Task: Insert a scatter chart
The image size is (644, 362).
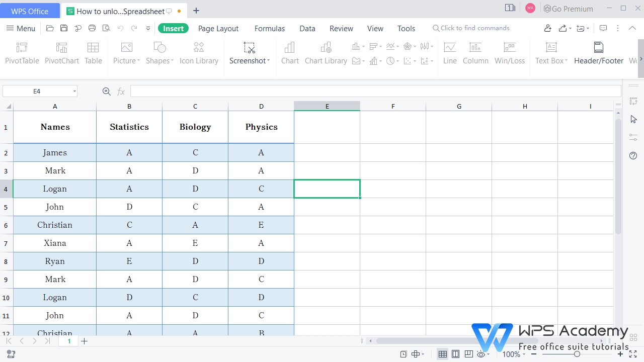Action: click(x=408, y=61)
